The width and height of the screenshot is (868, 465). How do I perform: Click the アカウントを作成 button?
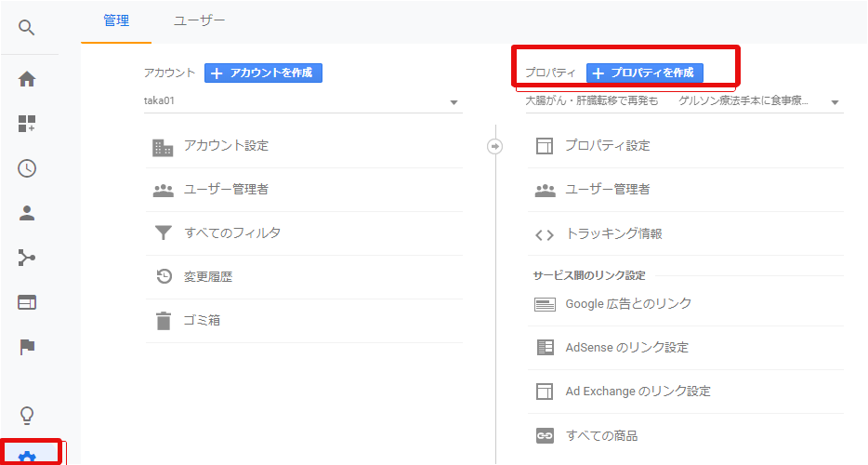coord(263,73)
